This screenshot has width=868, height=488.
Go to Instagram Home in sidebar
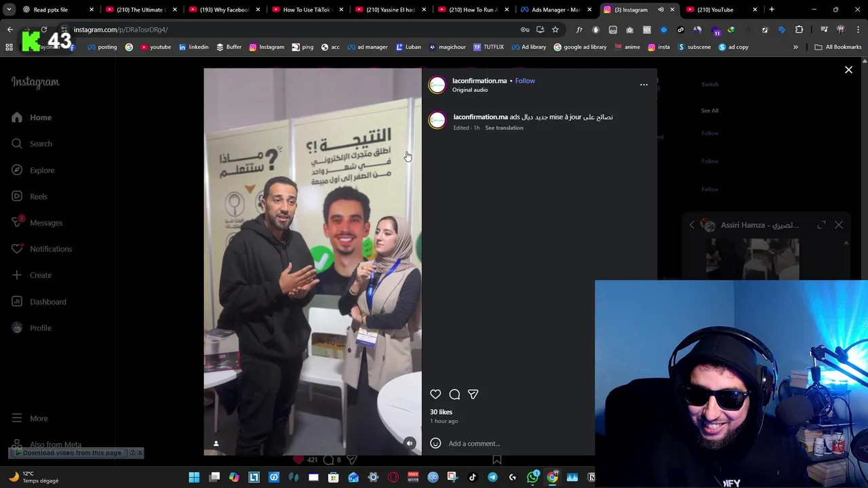point(32,117)
